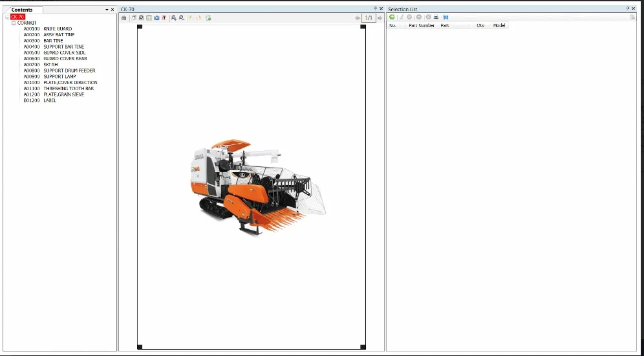Click the printer icon in Selection List toolbar
This screenshot has height=356, width=644.
[x=436, y=17]
